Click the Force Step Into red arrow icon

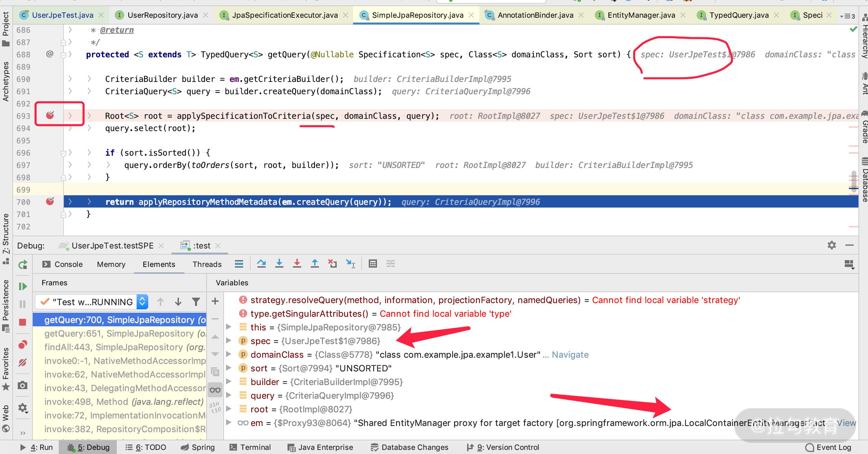(x=297, y=264)
